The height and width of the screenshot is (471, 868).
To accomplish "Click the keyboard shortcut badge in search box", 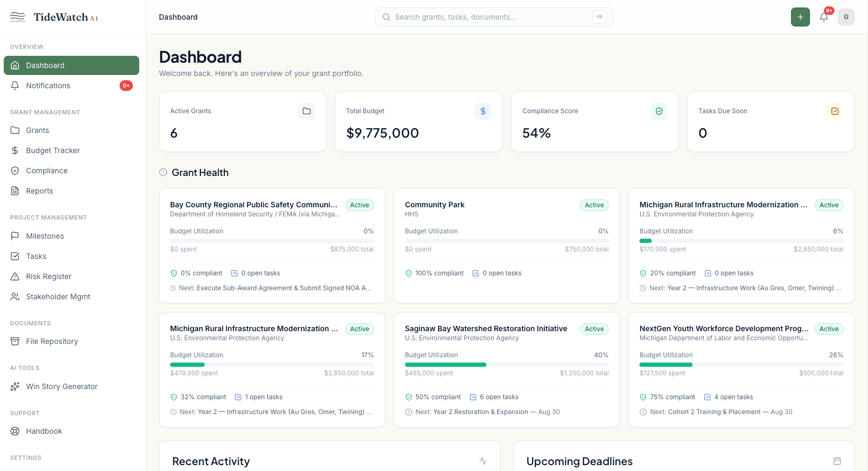I will [600, 17].
